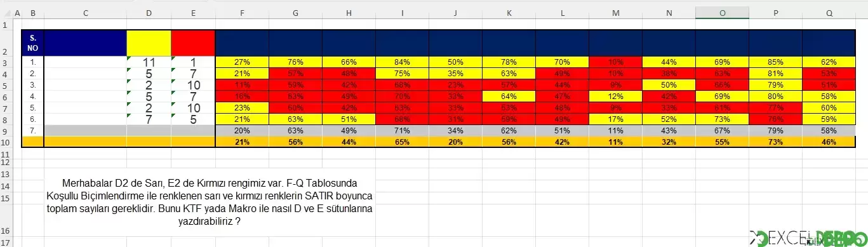Select column D header
Screen dimensions: 868x247
(x=149, y=13)
